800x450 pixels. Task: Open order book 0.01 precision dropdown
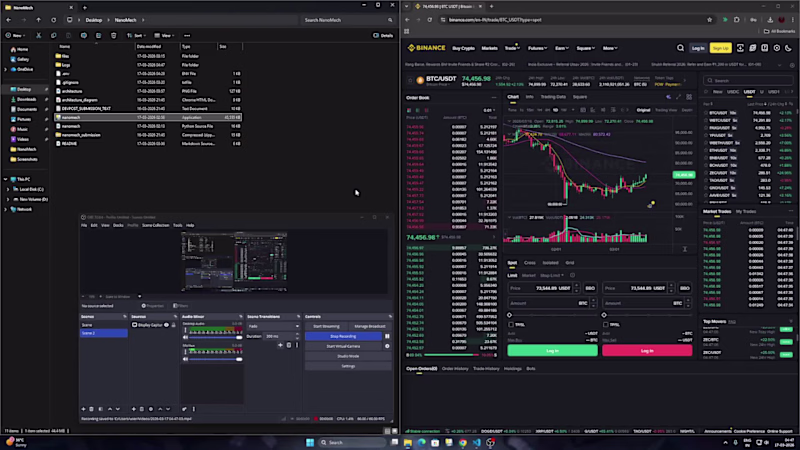coord(489,110)
